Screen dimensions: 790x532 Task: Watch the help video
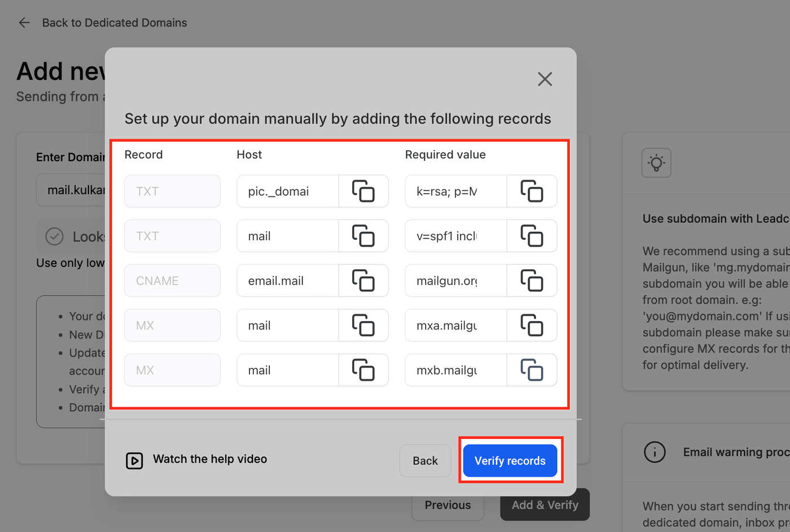(x=209, y=459)
